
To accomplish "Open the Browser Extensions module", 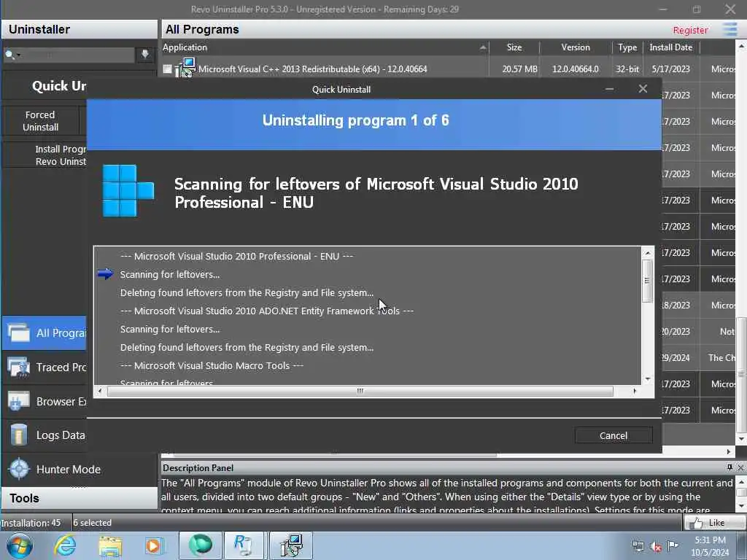I will coord(44,402).
